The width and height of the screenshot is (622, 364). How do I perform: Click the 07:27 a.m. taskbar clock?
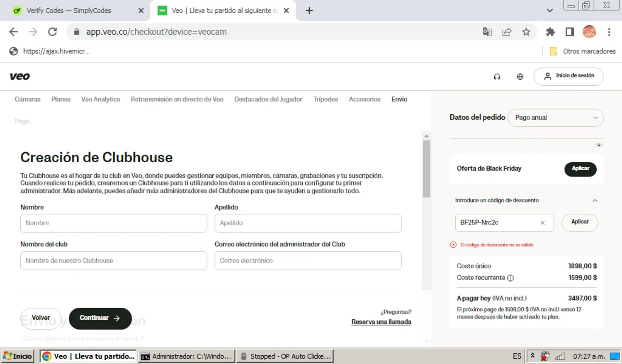tap(589, 356)
